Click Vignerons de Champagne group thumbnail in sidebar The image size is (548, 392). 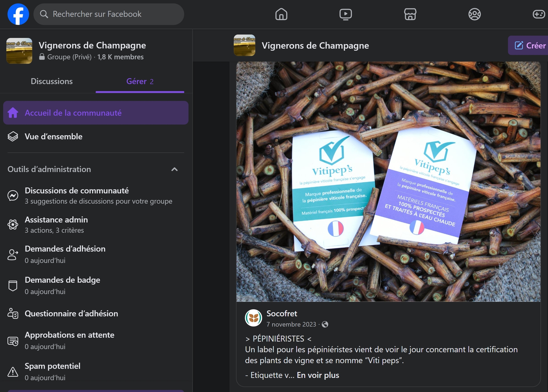tap(19, 51)
